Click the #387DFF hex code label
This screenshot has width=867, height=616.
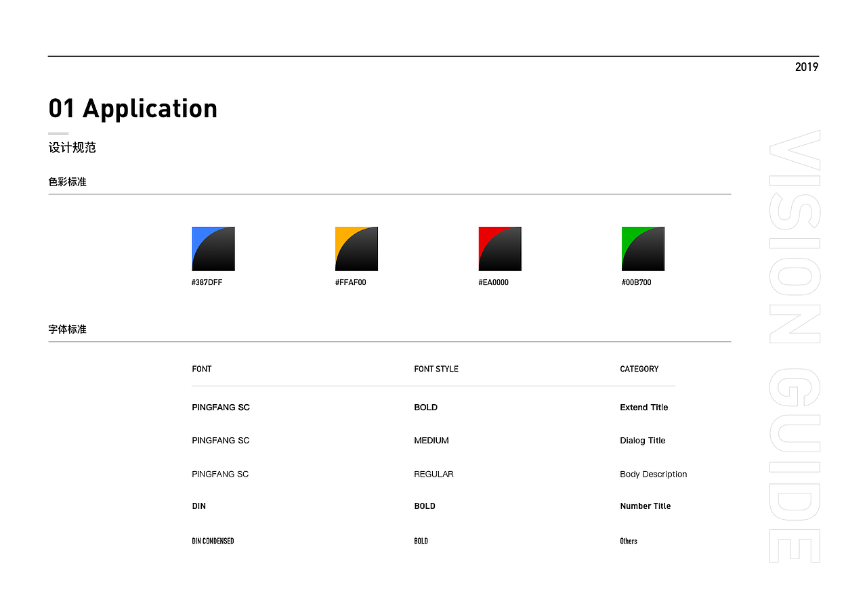207,282
